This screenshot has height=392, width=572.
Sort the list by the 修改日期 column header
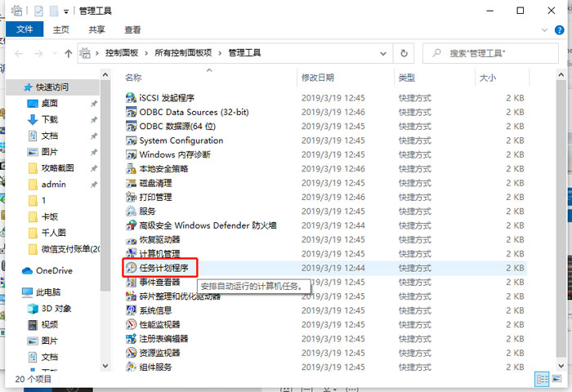(317, 78)
